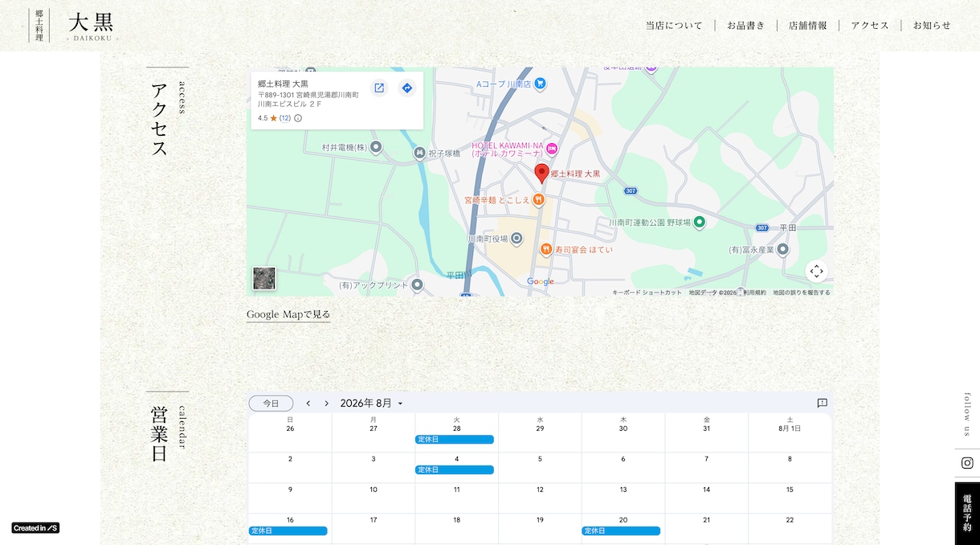980x545 pixels.
Task: Select Aコープ 川南店 shopping marker
Action: pos(541,83)
